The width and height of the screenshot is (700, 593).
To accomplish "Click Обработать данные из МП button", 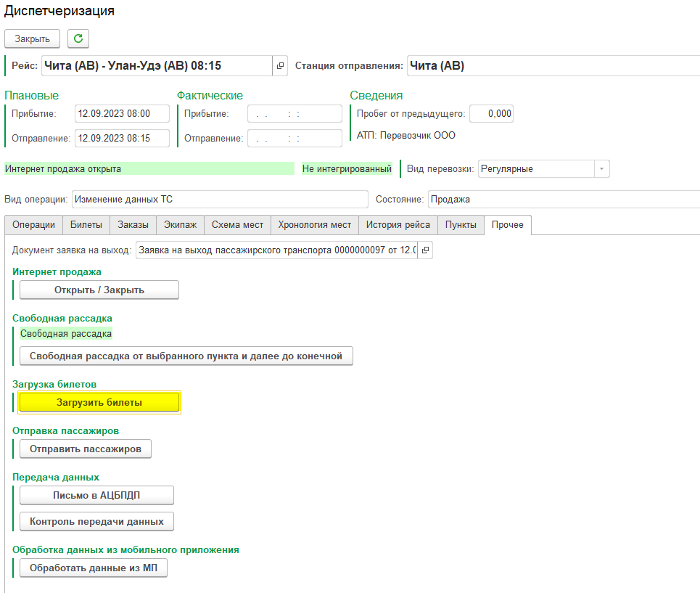I will 94,568.
